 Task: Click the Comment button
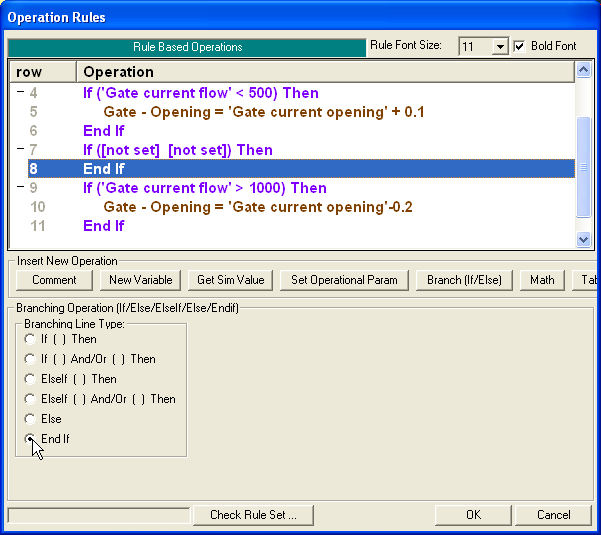click(54, 280)
